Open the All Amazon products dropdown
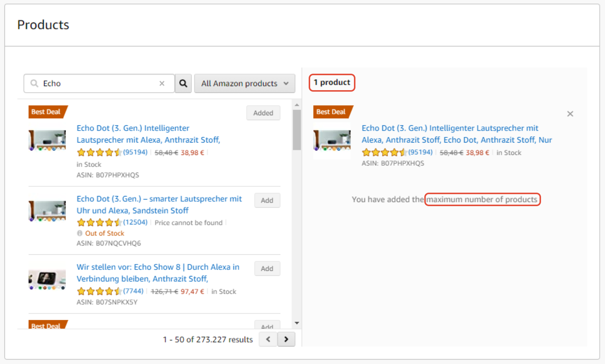Viewport: 605px width, 364px height. tap(245, 83)
